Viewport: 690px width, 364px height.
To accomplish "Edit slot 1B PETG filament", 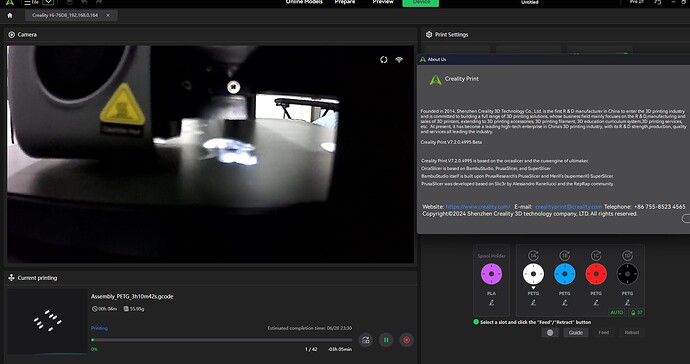I will pos(565,303).
